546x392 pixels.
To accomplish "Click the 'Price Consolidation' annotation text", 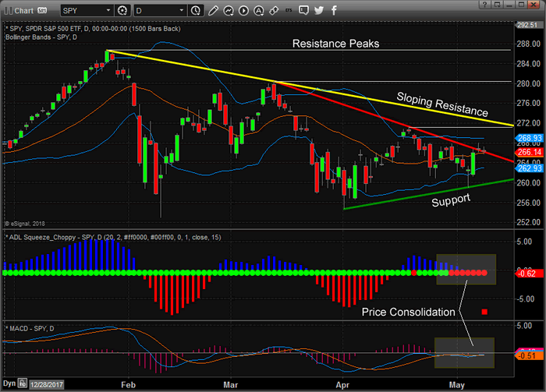I will 408,312.
